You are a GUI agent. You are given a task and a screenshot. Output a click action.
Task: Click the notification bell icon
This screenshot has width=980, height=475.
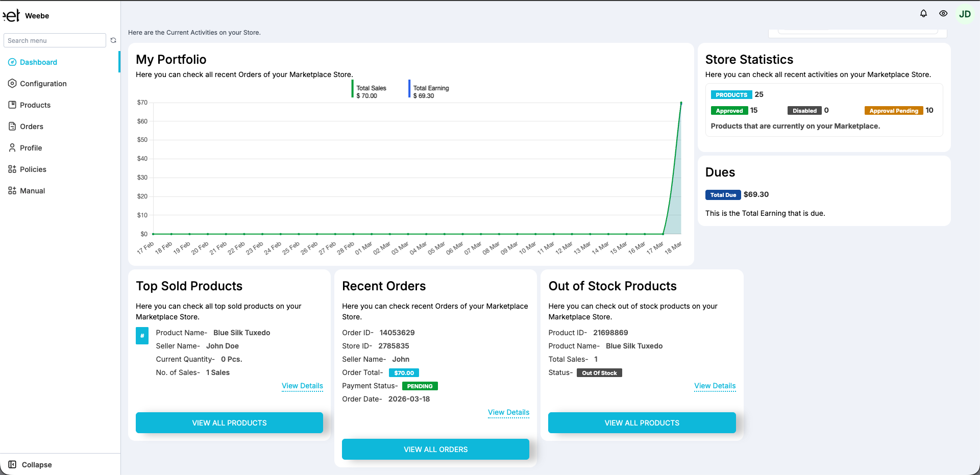[x=923, y=13]
